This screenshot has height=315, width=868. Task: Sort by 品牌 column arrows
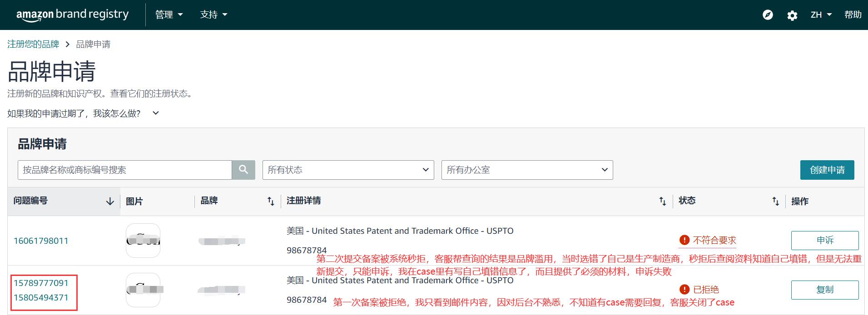point(271,201)
